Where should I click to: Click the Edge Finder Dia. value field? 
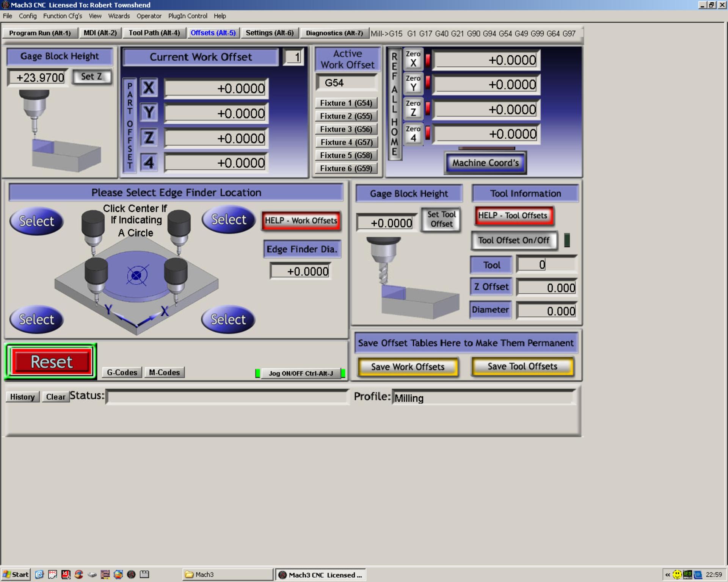[x=301, y=271]
